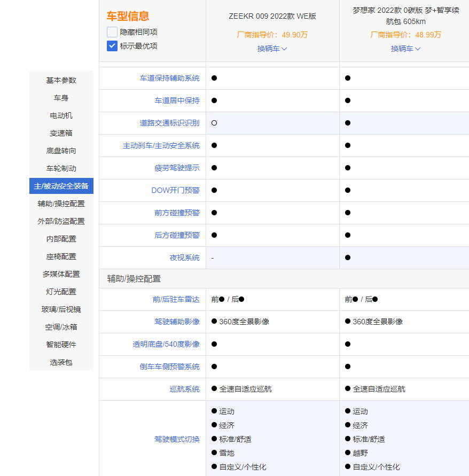
Task: Select 车身 in the left navigation
Action: 61,98
